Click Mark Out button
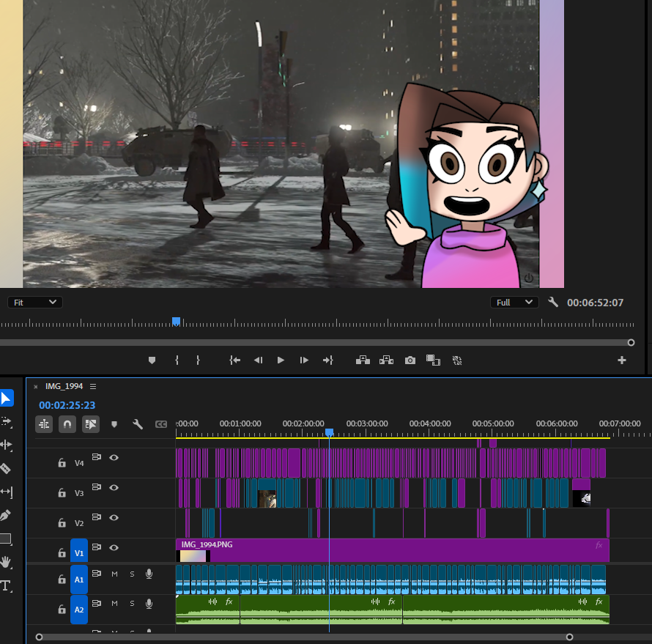Image resolution: width=652 pixels, height=644 pixels. click(x=198, y=360)
